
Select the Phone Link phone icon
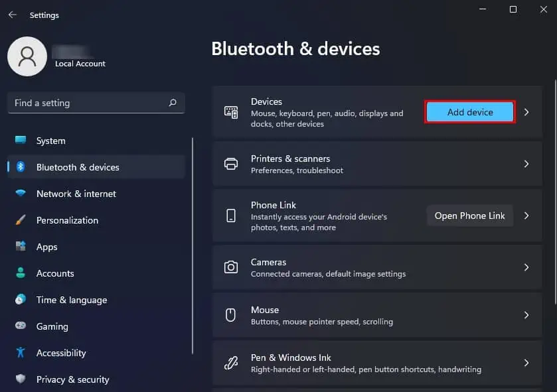click(x=231, y=215)
